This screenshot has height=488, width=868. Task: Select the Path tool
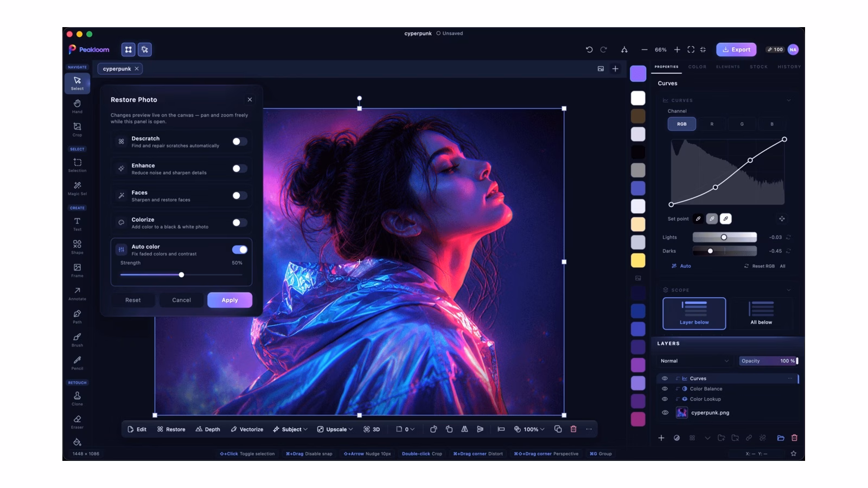77,317
